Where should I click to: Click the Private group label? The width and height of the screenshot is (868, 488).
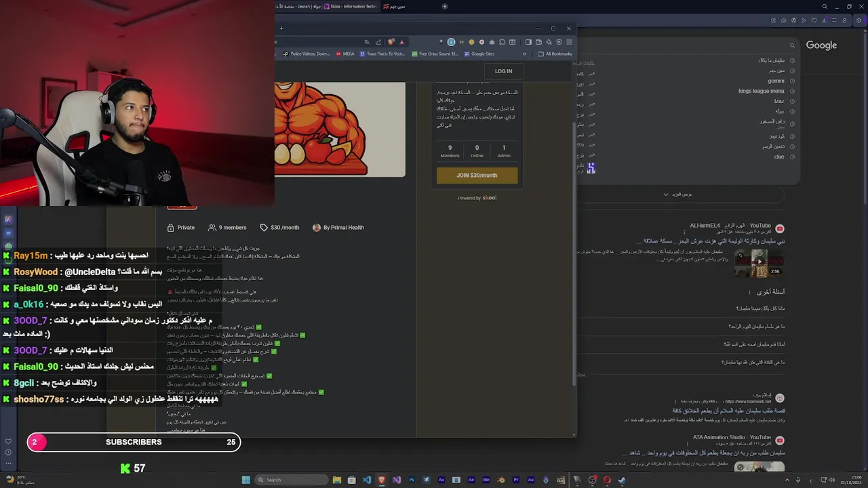(181, 228)
